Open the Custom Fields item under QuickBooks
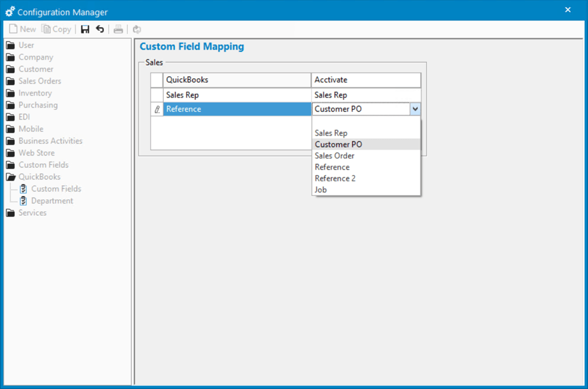This screenshot has height=389, width=588. click(56, 189)
